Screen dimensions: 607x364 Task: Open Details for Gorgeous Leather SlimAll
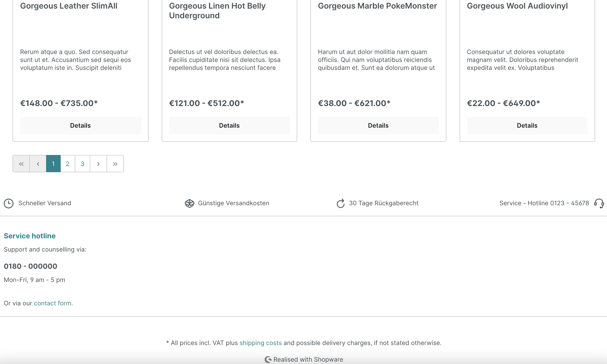80,125
